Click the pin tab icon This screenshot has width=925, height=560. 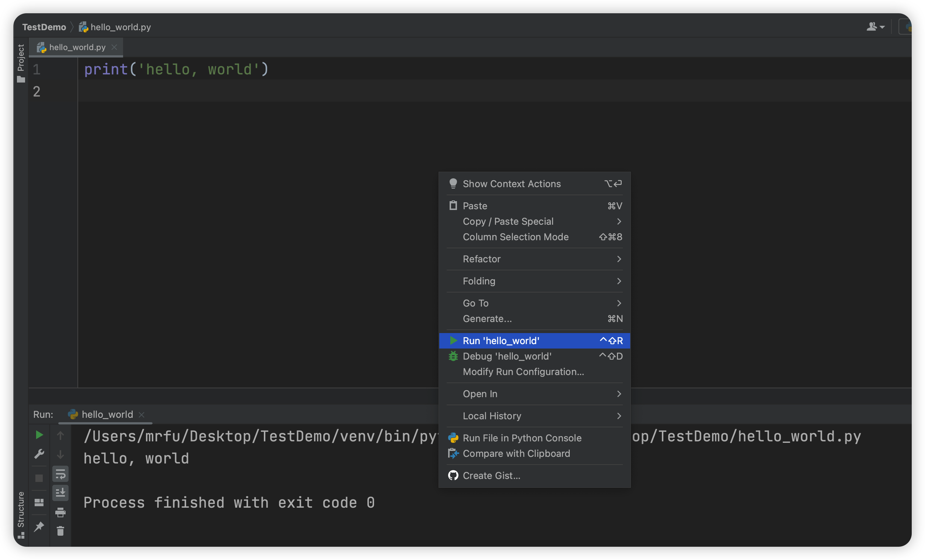tap(39, 526)
